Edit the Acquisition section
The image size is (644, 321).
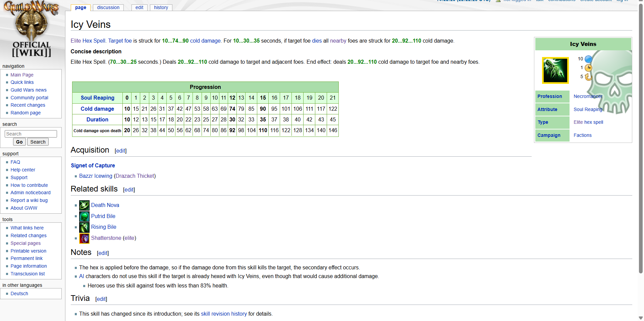pyautogui.click(x=121, y=151)
